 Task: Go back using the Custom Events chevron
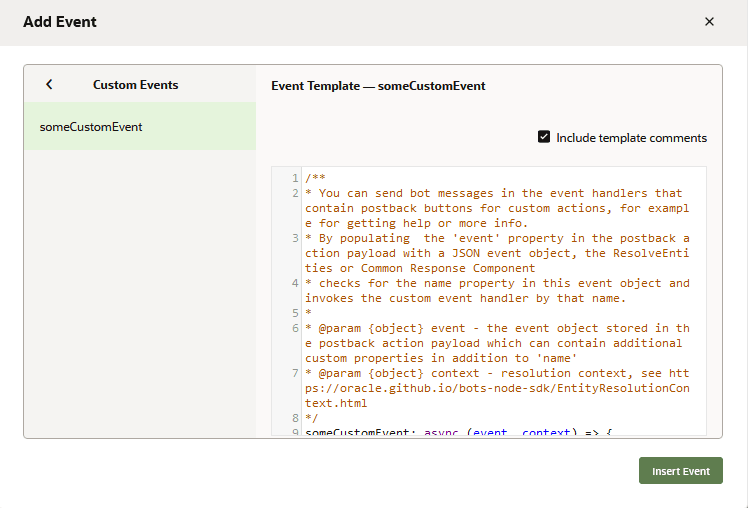[x=49, y=85]
